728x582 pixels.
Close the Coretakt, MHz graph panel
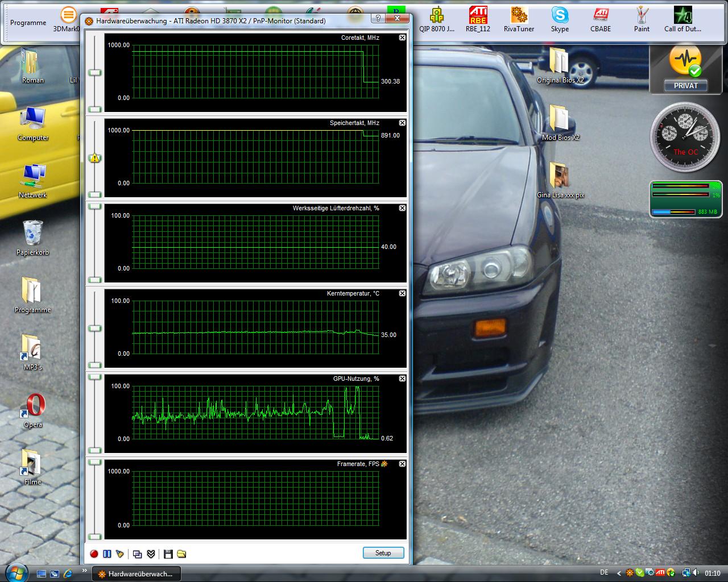point(402,38)
